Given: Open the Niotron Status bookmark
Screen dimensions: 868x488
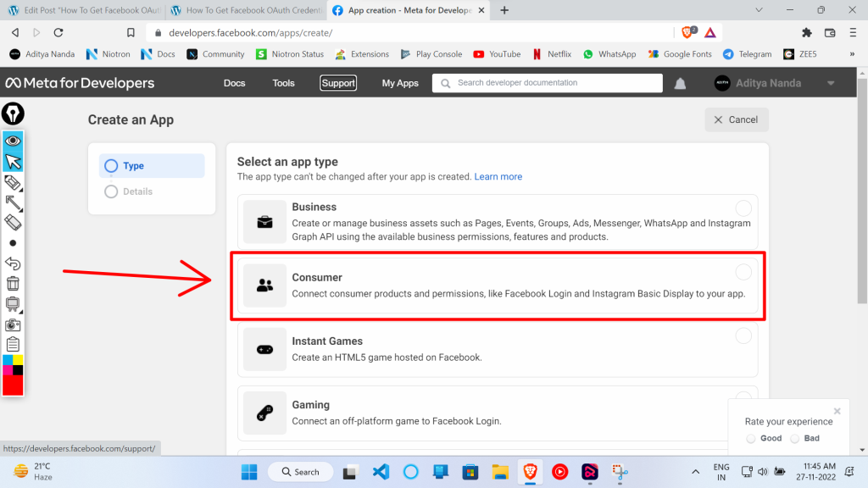Looking at the screenshot, I should [290, 54].
